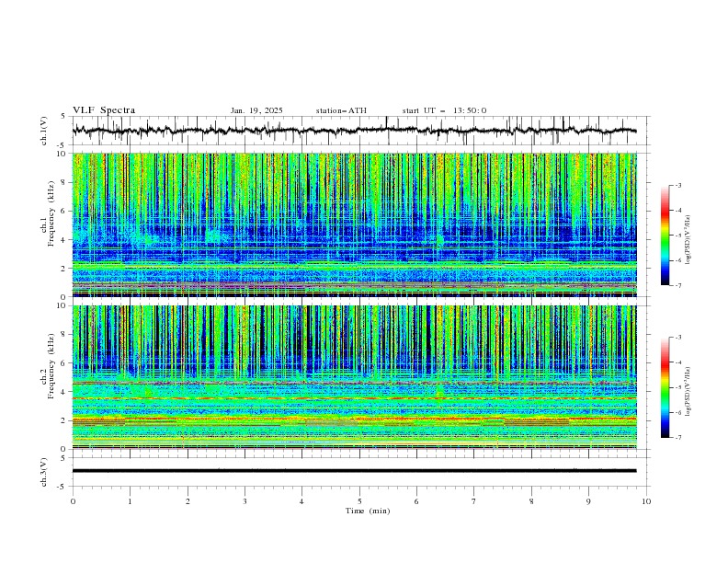Screen dimensions: 728x563
Task: Click the ch.1 spectrogram plot area
Action: click(355, 224)
